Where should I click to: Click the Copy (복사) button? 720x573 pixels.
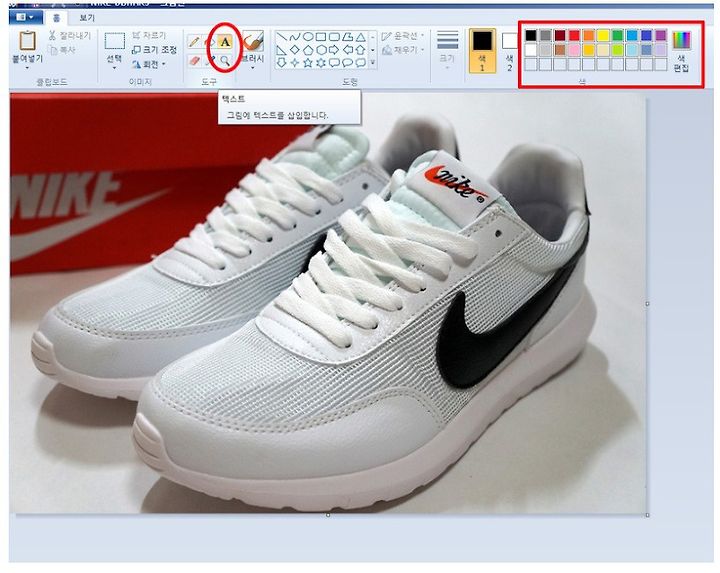[x=62, y=50]
